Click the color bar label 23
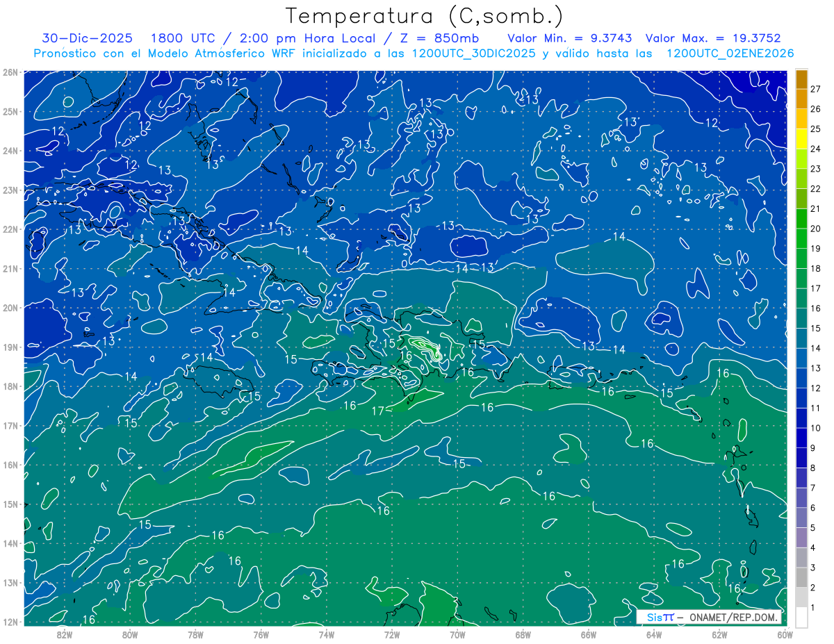Image resolution: width=834 pixels, height=644 pixels. click(815, 169)
